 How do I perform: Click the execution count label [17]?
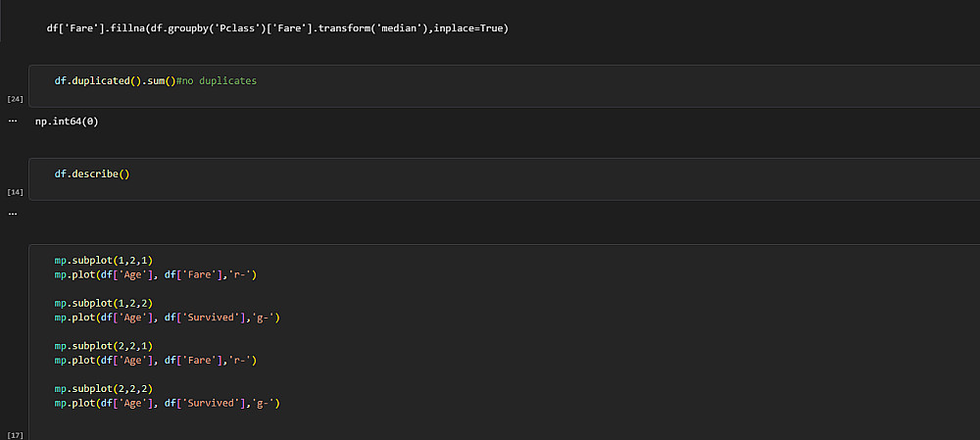[15, 434]
